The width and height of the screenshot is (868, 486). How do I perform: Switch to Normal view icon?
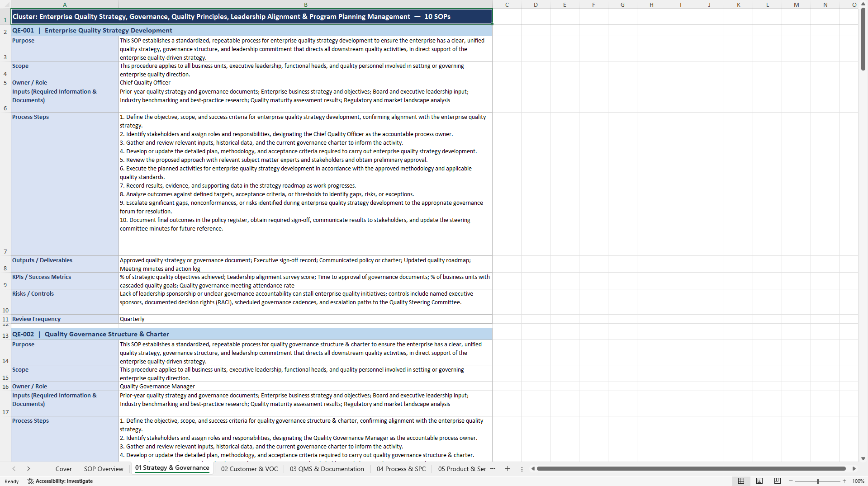[741, 481]
